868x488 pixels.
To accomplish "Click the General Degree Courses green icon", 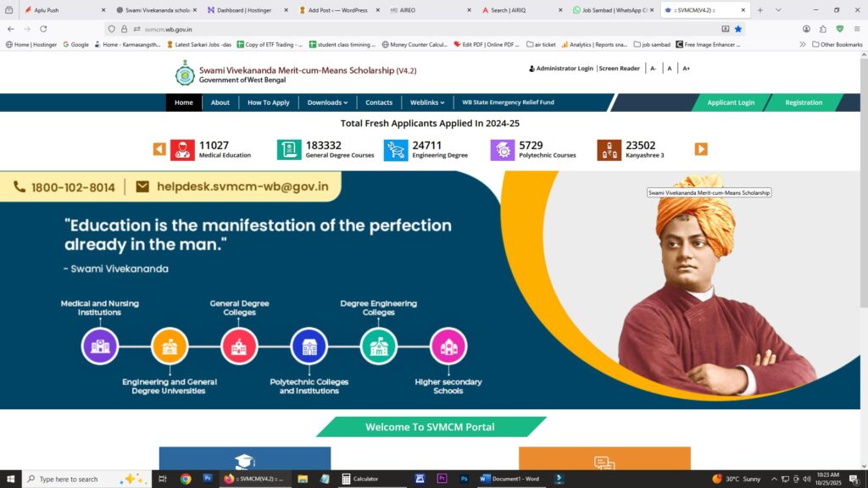I will [289, 150].
